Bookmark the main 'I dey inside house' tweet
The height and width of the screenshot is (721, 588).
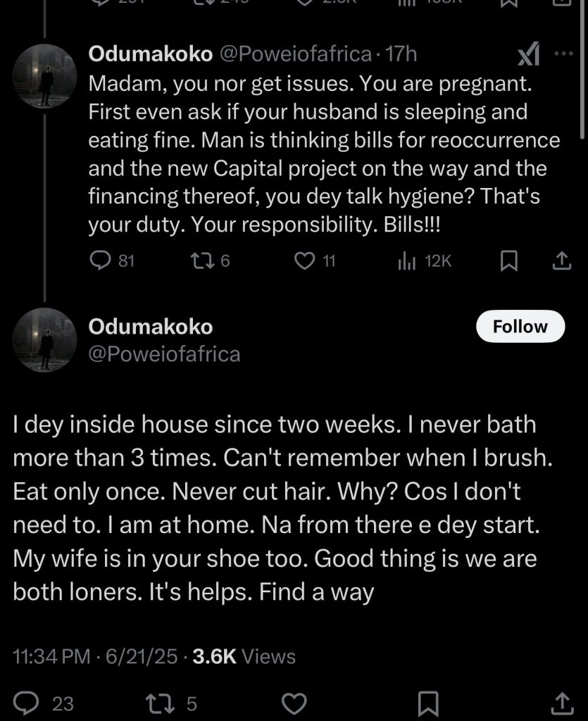pos(428,703)
